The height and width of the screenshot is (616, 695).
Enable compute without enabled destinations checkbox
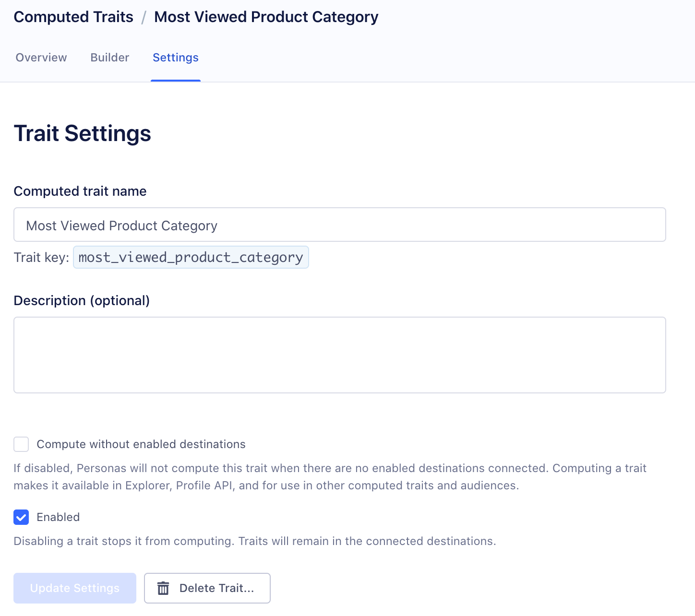coord(21,444)
